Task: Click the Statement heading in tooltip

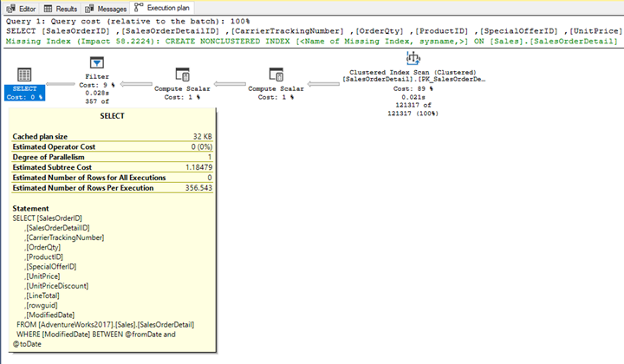Action: (x=30, y=209)
